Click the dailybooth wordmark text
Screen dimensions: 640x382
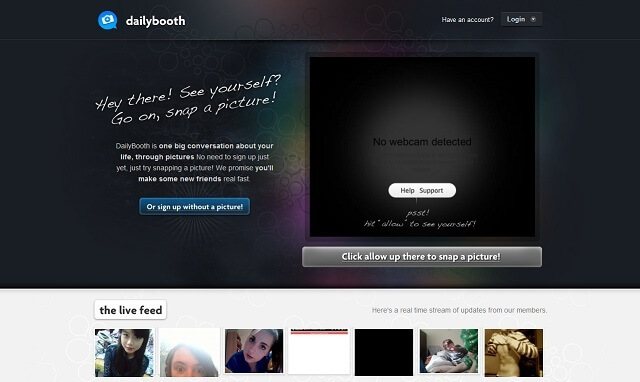coord(156,21)
